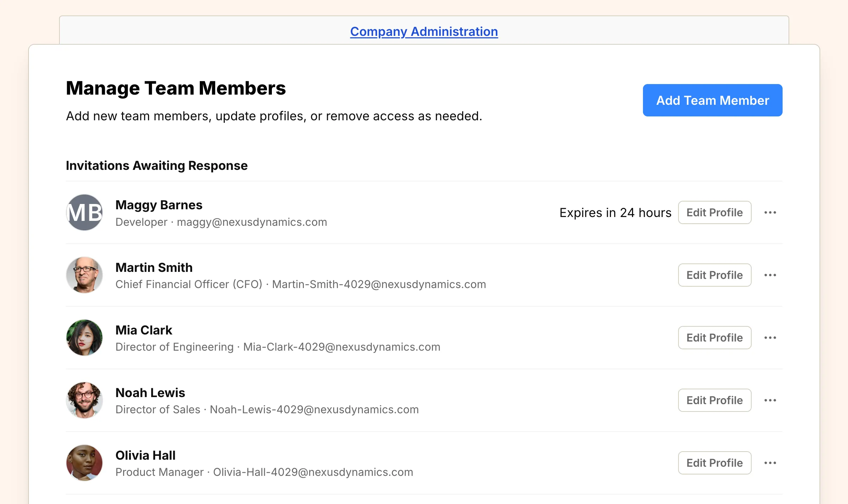
Task: Click Maggy Barnes's MB avatar circle
Action: pyautogui.click(x=84, y=212)
